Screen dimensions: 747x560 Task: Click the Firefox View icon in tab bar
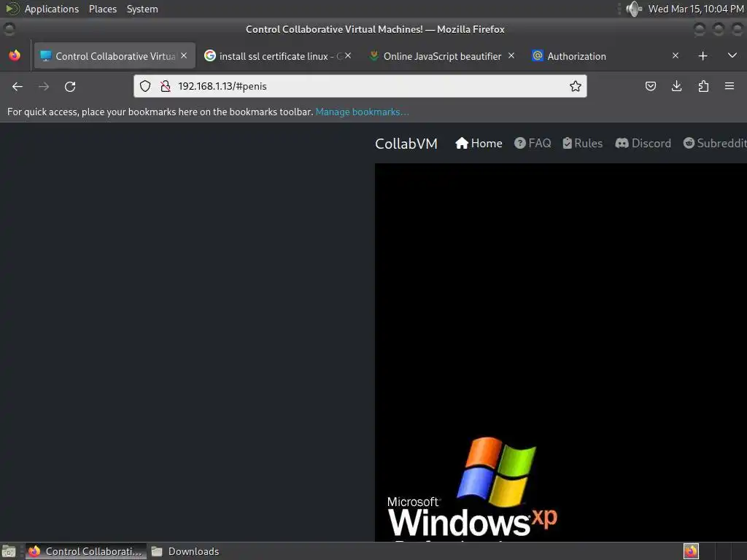click(15, 55)
